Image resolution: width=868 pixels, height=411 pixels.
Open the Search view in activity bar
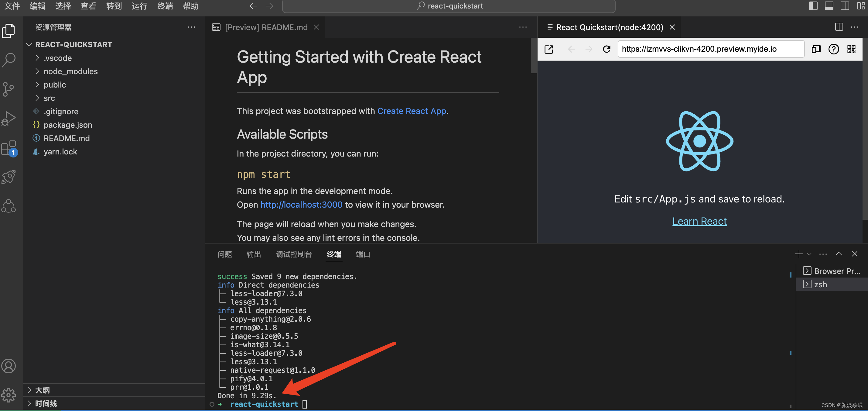[9, 60]
